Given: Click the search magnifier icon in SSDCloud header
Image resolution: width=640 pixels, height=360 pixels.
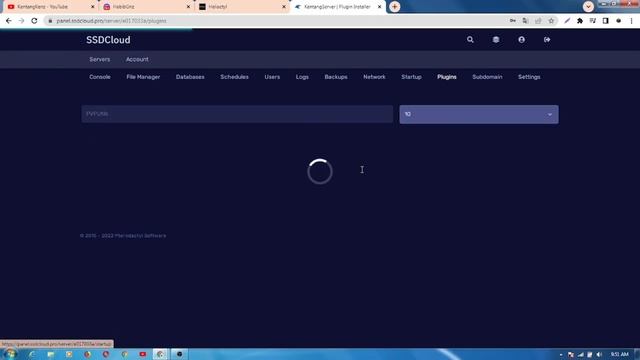Looking at the screenshot, I should click(470, 40).
